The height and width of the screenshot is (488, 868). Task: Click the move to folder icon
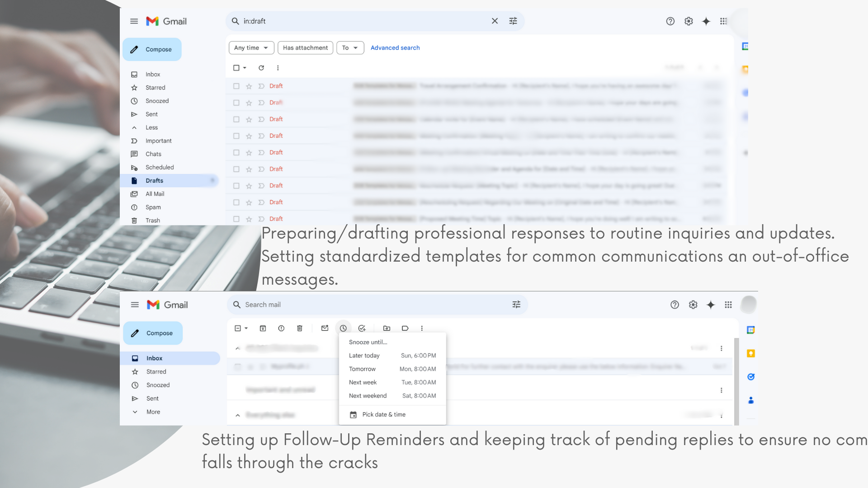tap(387, 328)
